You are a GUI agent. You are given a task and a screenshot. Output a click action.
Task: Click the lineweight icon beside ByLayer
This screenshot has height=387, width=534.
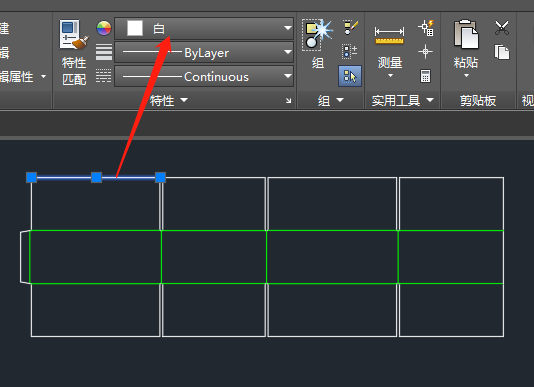pos(104,52)
